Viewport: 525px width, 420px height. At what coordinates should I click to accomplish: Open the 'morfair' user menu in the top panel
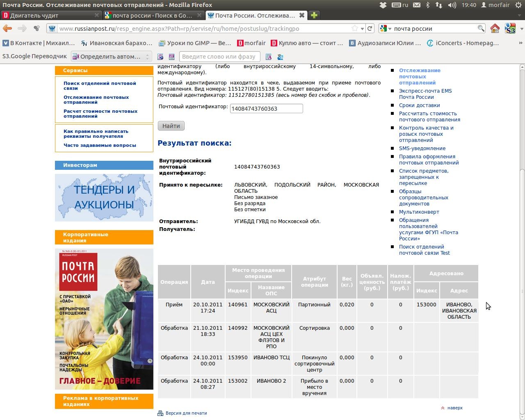click(x=495, y=5)
